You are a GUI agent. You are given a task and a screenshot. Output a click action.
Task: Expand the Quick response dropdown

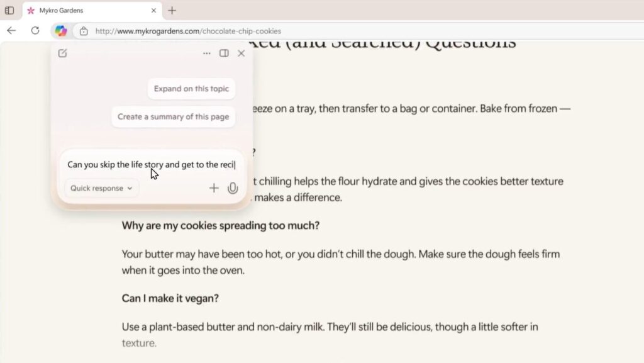tap(101, 188)
